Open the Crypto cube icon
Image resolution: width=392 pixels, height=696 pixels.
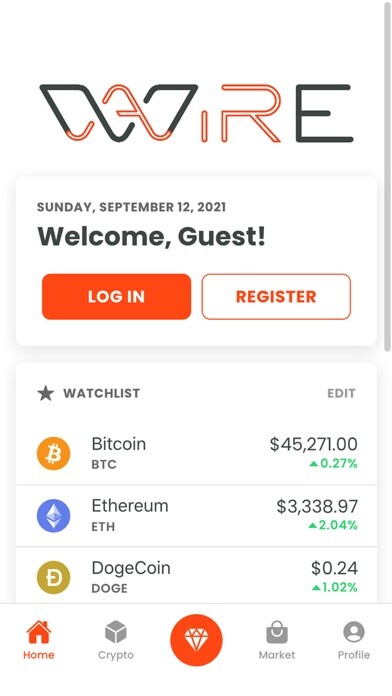click(116, 632)
